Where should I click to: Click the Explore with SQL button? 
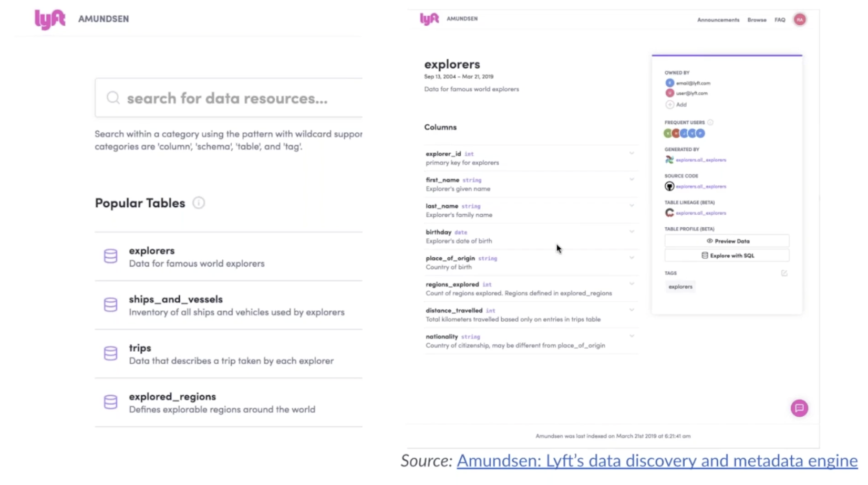(x=727, y=256)
